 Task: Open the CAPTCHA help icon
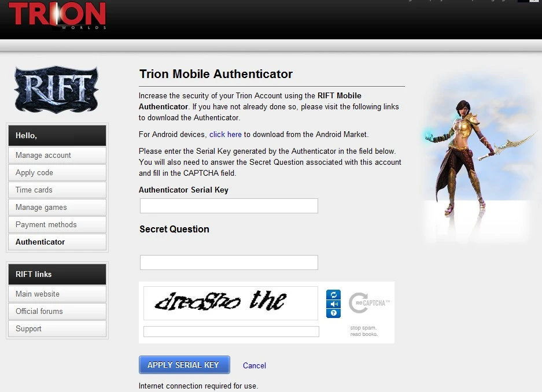pyautogui.click(x=333, y=313)
